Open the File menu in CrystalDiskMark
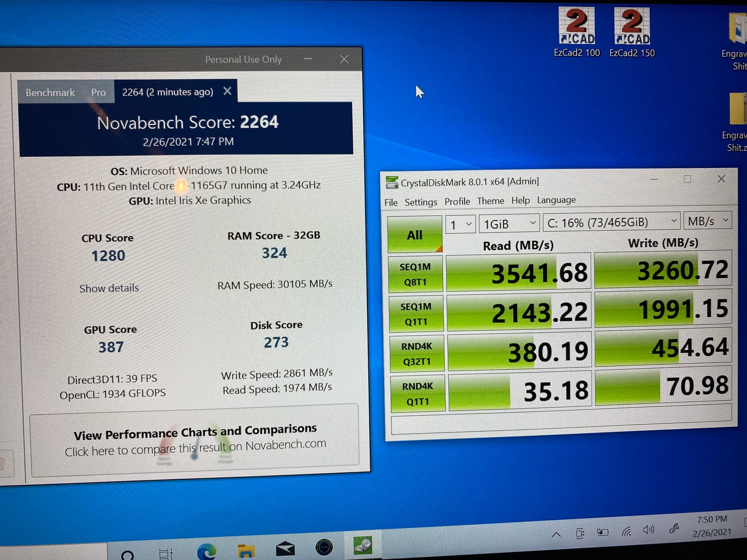 click(x=391, y=203)
